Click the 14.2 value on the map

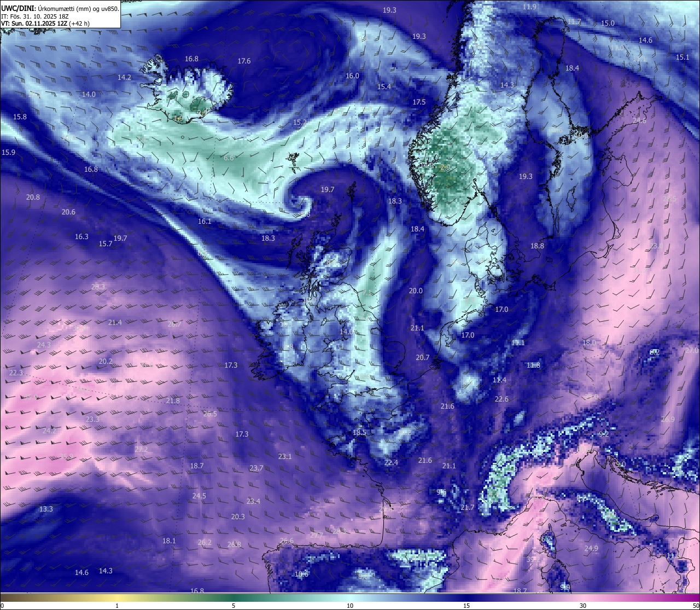124,77
